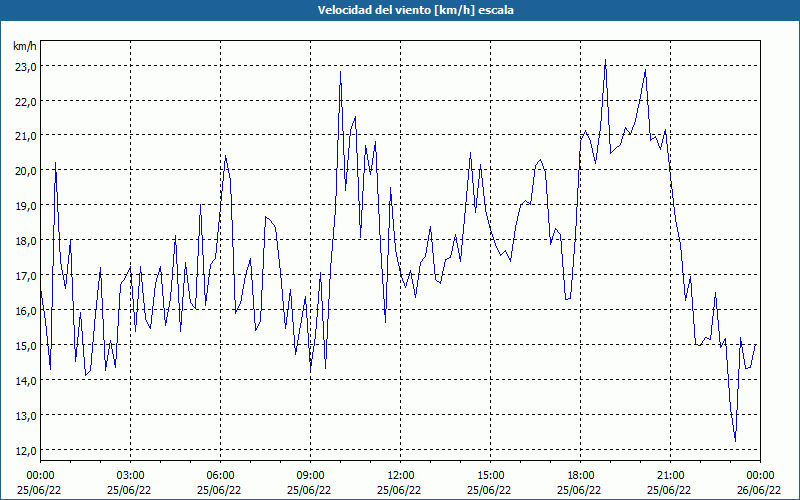Click the 20,0 y-axis label
800x500 pixels.
pyautogui.click(x=24, y=171)
